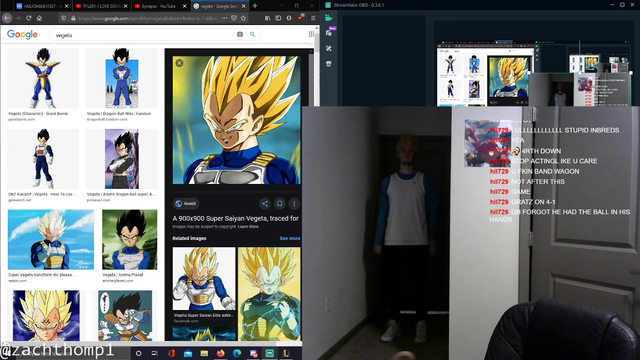This screenshot has height=360, width=640.
Task: Close the HULKSMASH337 tab
Action: 67,6
